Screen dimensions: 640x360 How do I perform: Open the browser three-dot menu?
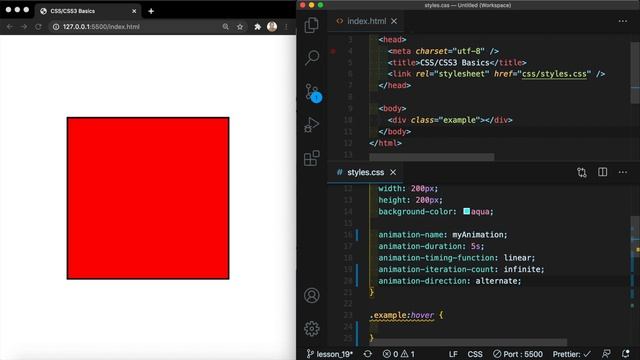(287, 27)
